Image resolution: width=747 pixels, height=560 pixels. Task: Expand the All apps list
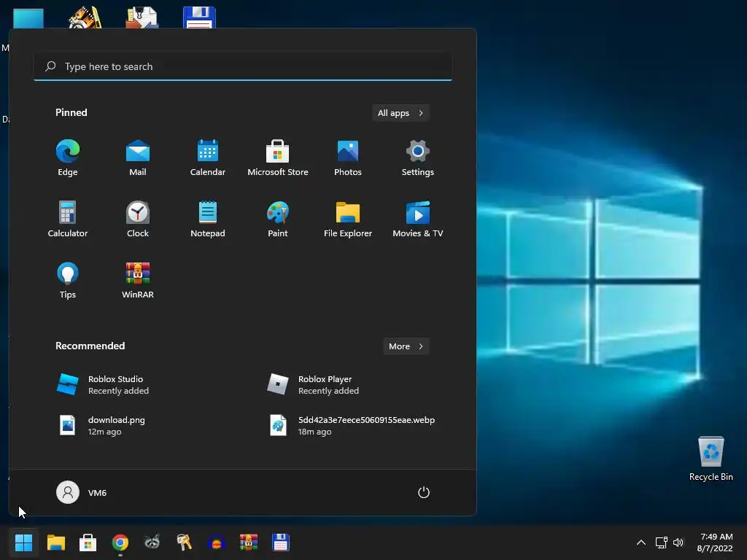coord(400,113)
